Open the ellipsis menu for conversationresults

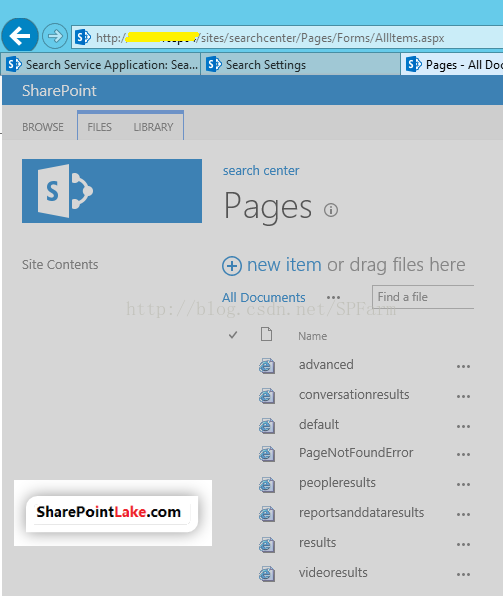coord(463,396)
